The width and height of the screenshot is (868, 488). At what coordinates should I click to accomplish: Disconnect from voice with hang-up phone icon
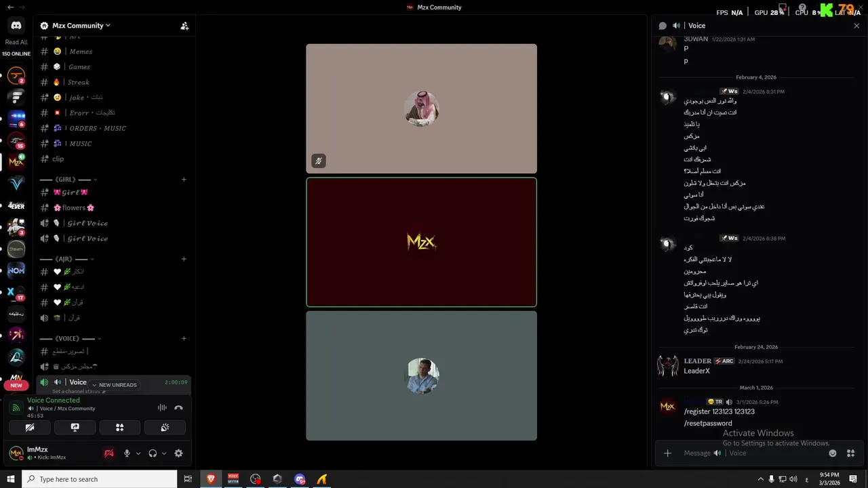click(178, 407)
